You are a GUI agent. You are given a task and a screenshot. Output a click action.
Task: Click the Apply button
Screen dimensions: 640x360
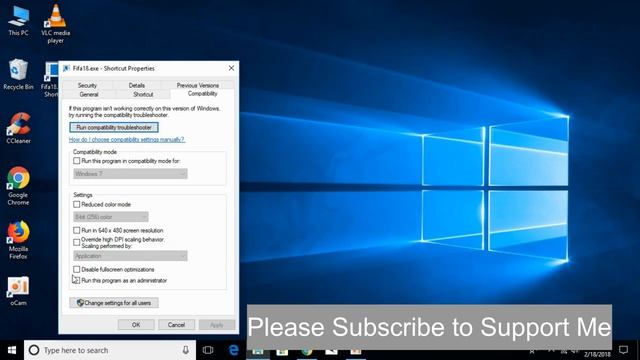point(217,325)
